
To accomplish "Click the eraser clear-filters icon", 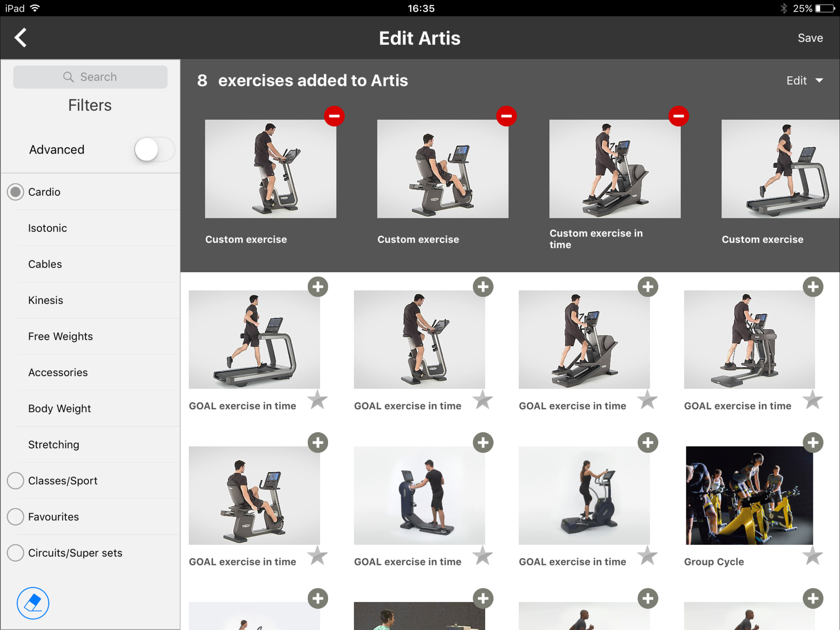I will pyautogui.click(x=33, y=603).
